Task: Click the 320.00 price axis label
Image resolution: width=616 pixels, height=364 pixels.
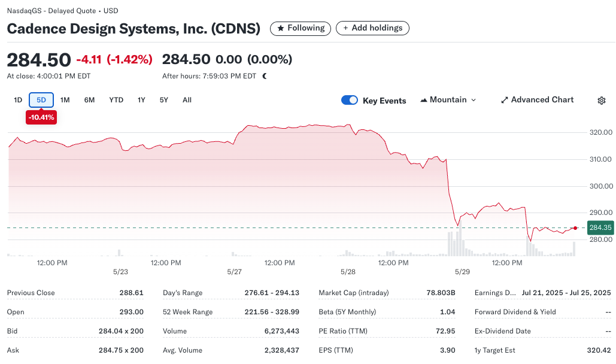Action: 600,132
